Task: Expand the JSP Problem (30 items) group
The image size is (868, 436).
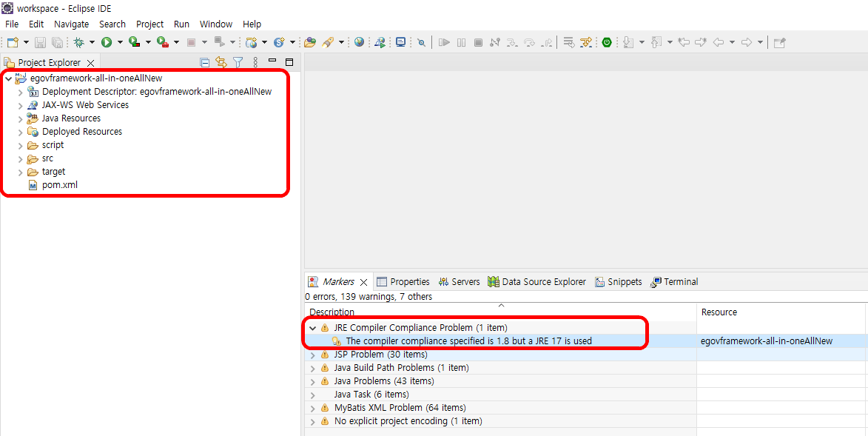Action: pos(313,355)
